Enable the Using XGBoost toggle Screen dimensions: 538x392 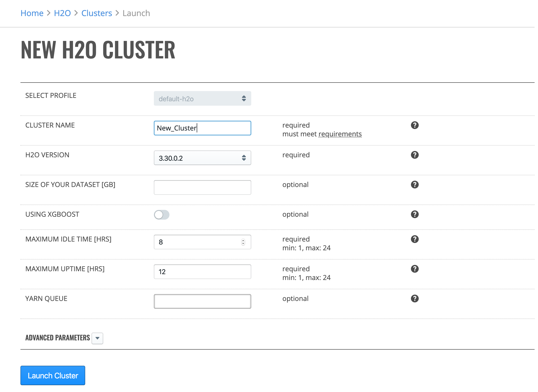162,215
